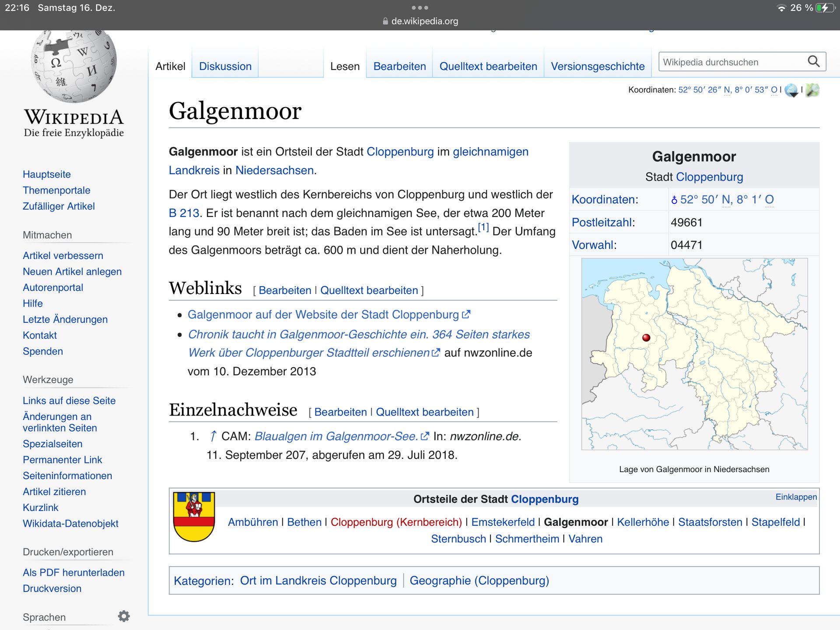Click footnote reference [1]
840x630 pixels.
(483, 227)
